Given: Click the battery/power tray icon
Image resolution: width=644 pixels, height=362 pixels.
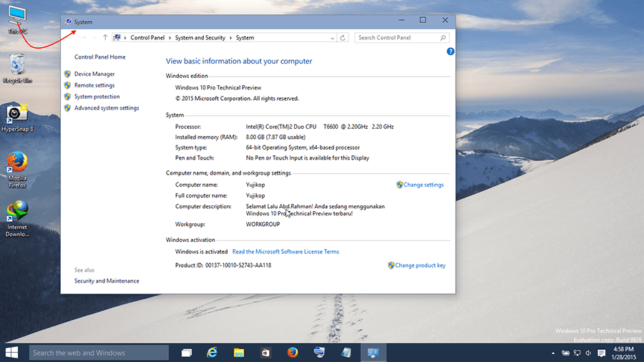Looking at the screenshot, I should pyautogui.click(x=565, y=353).
